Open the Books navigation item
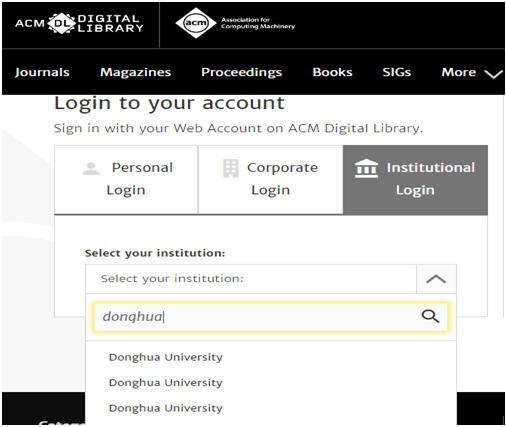The image size is (506, 427). click(332, 72)
